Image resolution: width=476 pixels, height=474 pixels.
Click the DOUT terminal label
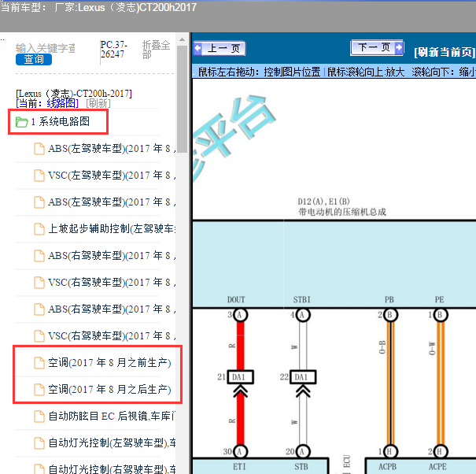click(236, 300)
